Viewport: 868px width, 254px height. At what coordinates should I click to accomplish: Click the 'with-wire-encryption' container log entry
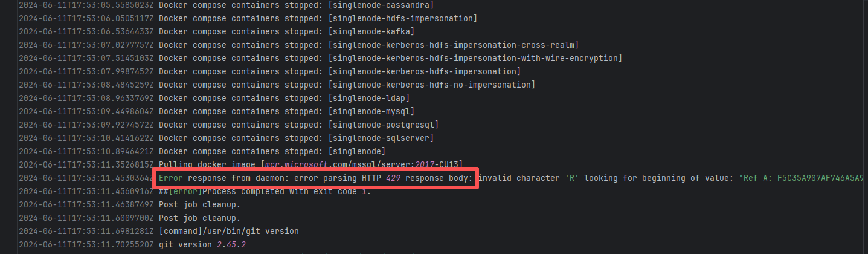click(x=475, y=58)
